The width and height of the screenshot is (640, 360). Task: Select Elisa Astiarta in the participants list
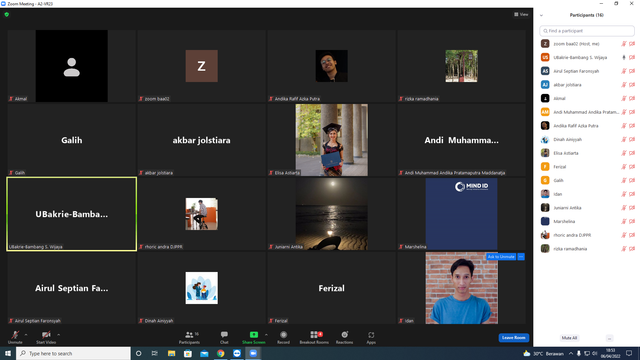pyautogui.click(x=587, y=153)
